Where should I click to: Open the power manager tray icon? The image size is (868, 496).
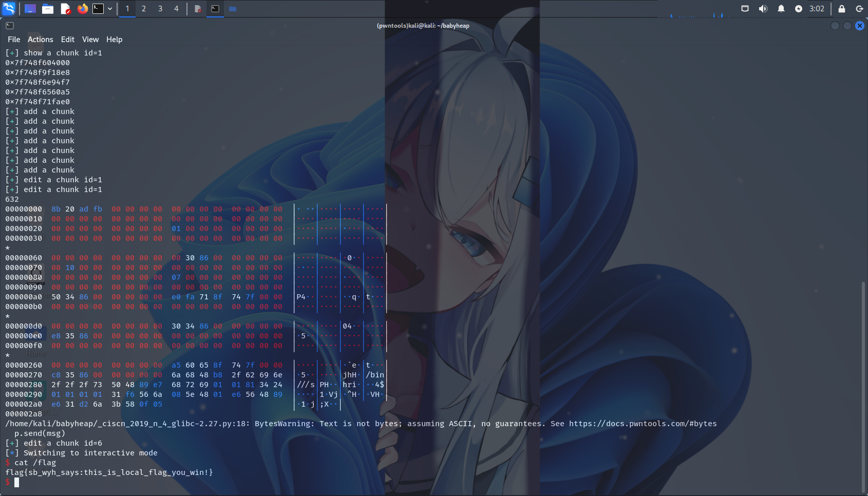click(x=799, y=9)
